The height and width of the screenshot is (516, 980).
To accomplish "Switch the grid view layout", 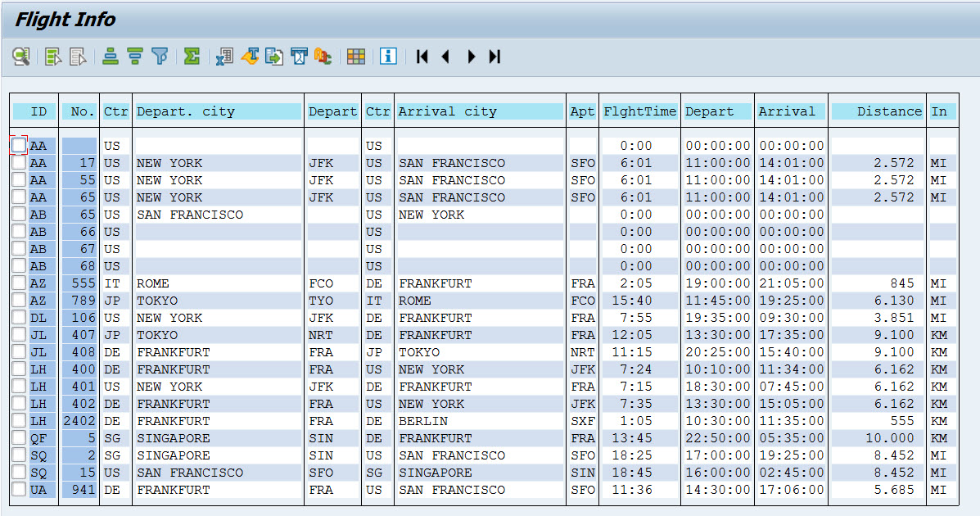I will (x=355, y=57).
